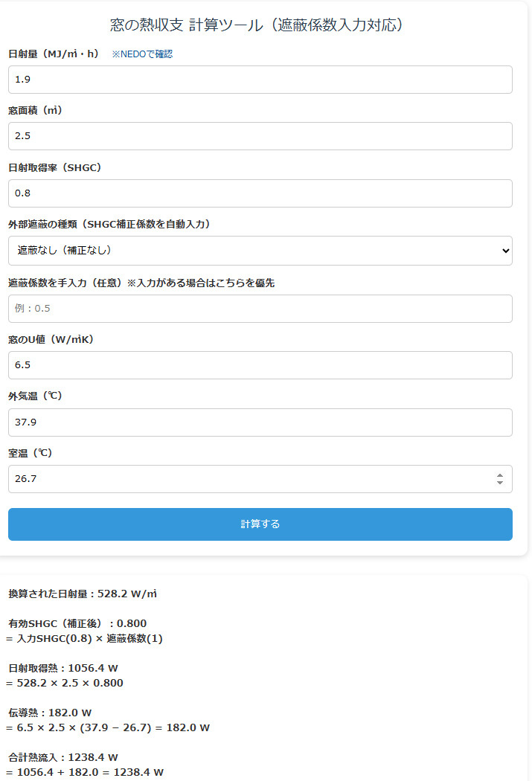
Task: Focus the 日射量 input field showing 1.9
Action: [260, 80]
